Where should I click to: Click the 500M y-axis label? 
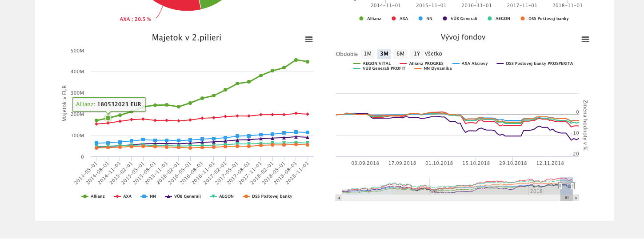pyautogui.click(x=77, y=51)
